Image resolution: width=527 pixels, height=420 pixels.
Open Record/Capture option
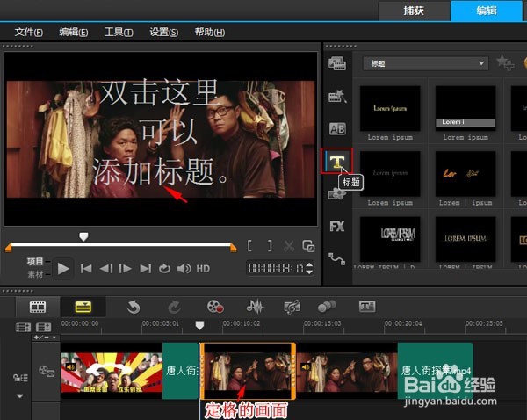pyautogui.click(x=215, y=307)
